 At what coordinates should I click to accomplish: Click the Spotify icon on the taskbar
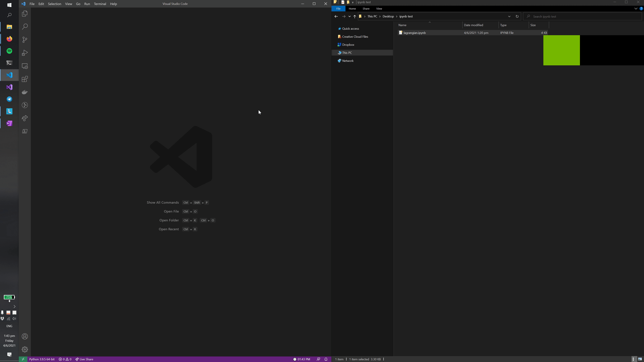coord(9,51)
